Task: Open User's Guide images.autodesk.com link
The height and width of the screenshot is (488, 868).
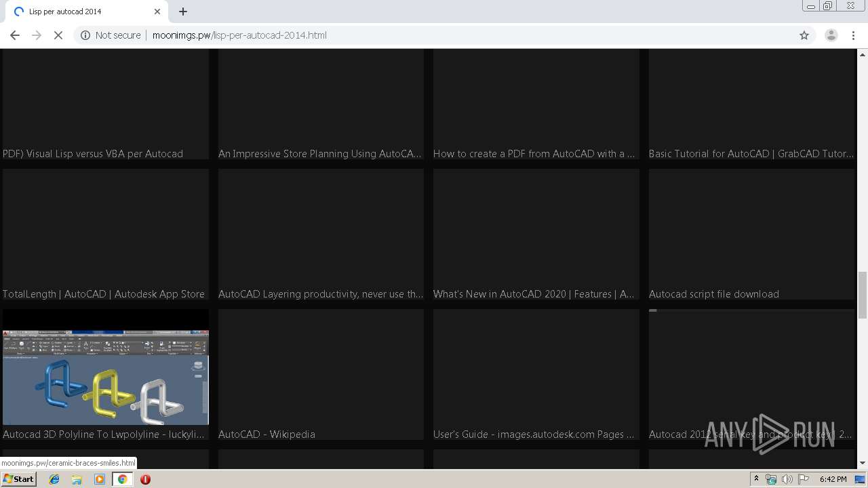Action: click(x=534, y=434)
